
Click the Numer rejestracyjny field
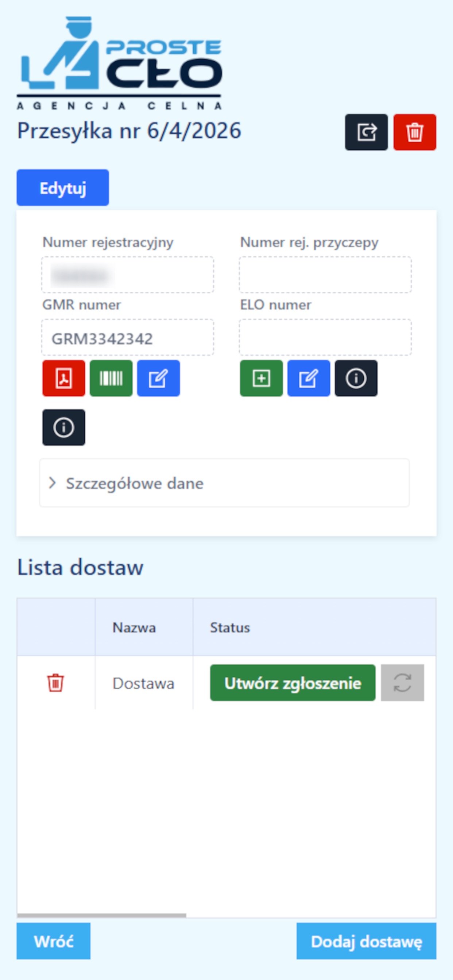pos(128,275)
